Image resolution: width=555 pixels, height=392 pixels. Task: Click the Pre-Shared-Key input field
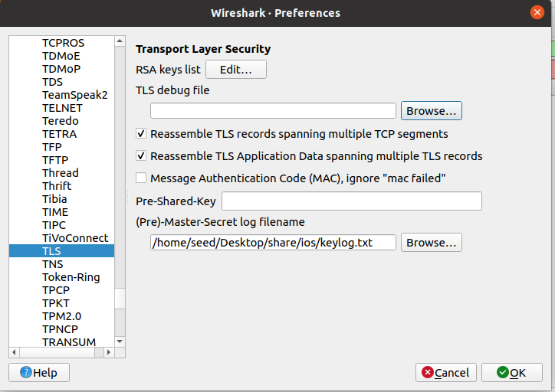351,201
